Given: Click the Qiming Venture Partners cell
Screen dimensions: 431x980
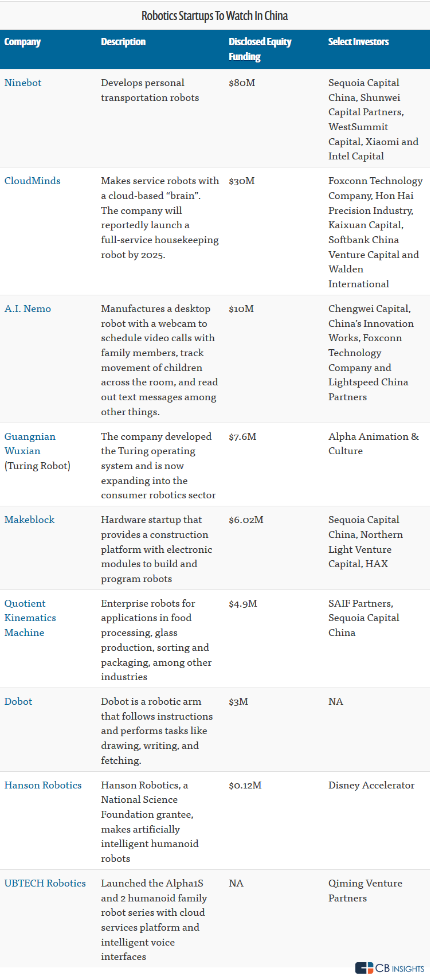Looking at the screenshot, I should [x=365, y=891].
